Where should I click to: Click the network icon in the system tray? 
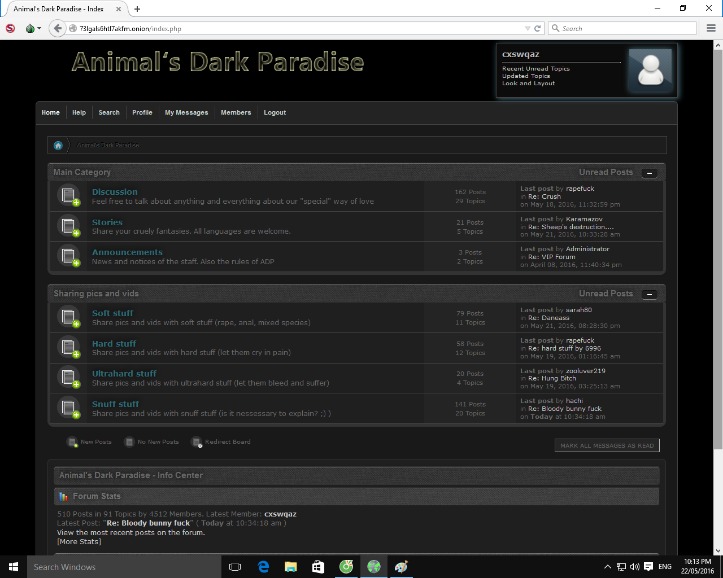[x=621, y=567]
